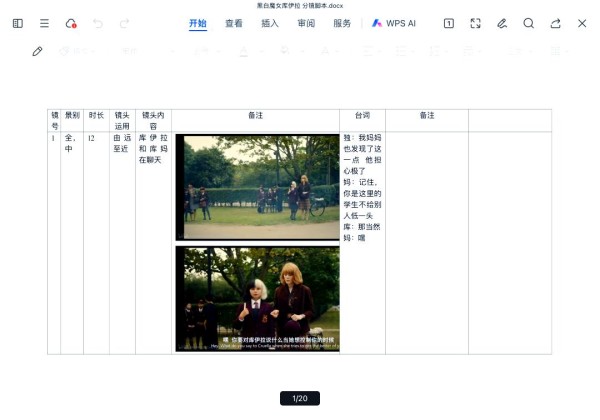Undo the last action
Viewport: 600px width, 420px height.
click(x=98, y=23)
